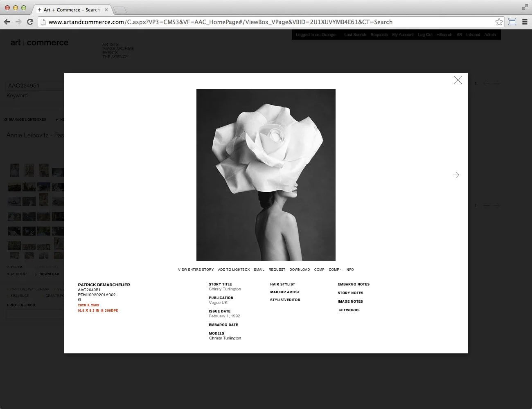Open Events in the site navigation

pyautogui.click(x=110, y=52)
